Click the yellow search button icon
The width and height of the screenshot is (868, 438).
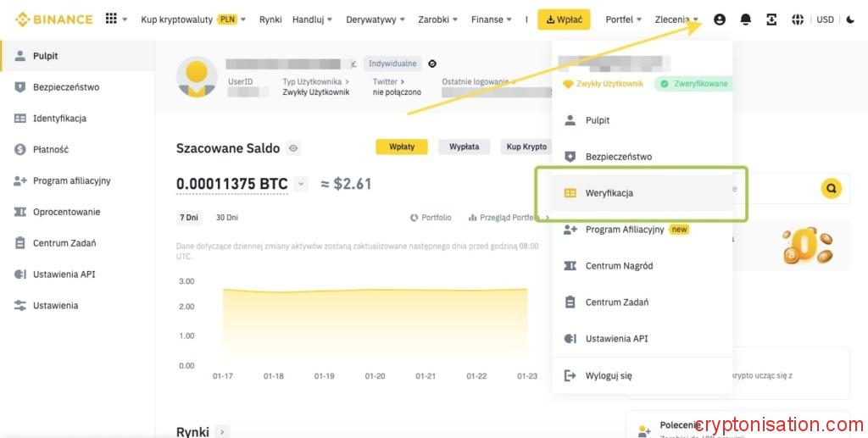point(831,189)
